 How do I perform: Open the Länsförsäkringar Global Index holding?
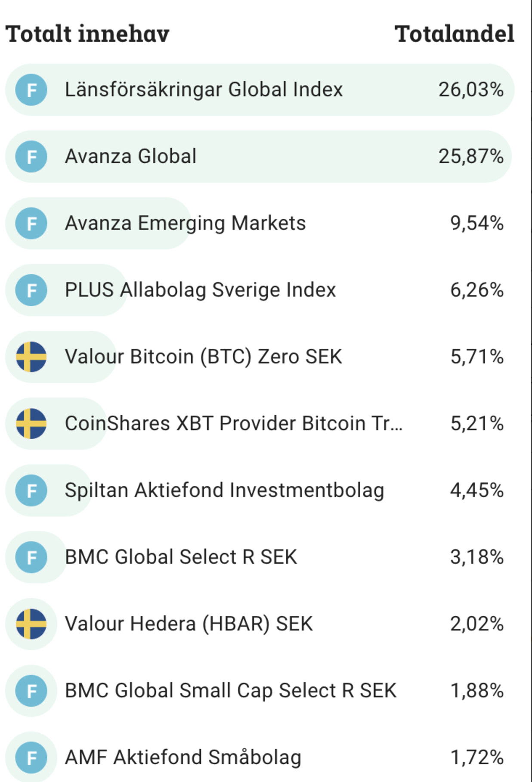pyautogui.click(x=204, y=90)
